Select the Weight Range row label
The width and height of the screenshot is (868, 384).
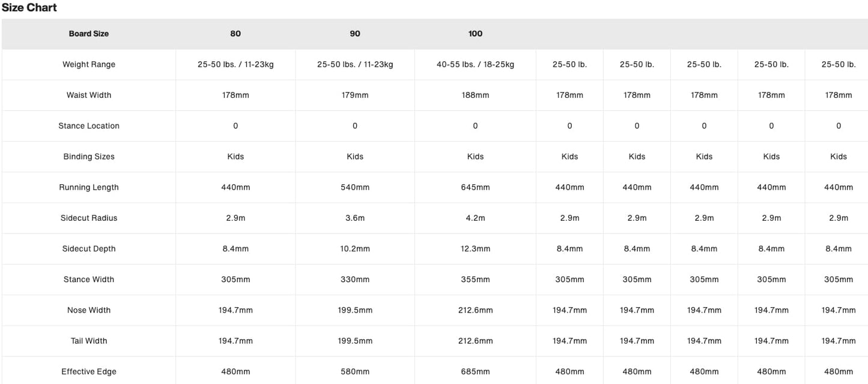pyautogui.click(x=89, y=64)
